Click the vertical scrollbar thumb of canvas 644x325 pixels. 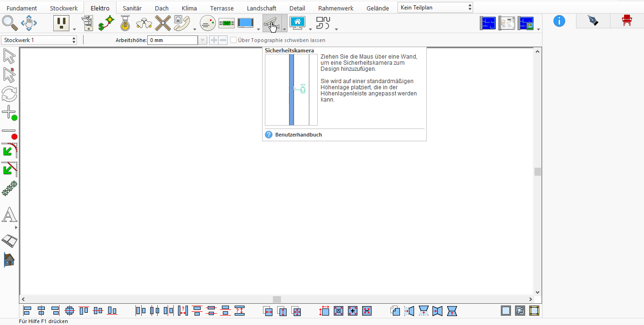[537, 171]
